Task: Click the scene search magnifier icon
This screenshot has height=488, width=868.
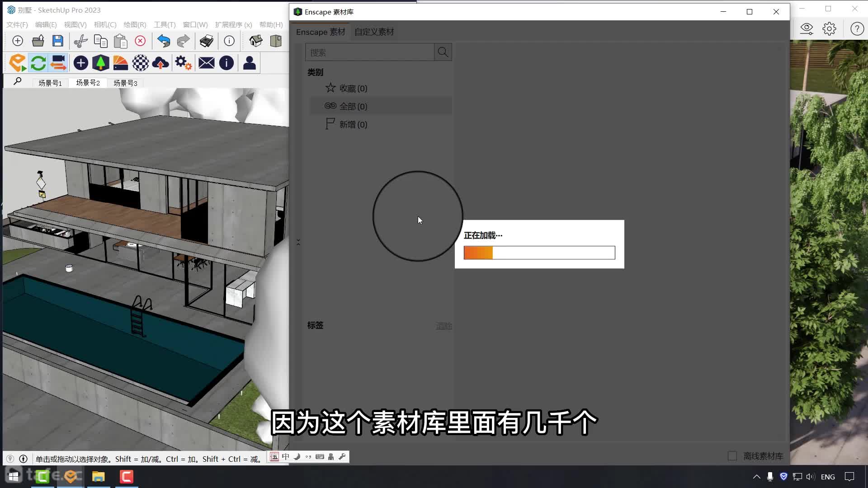Action: coord(18,81)
